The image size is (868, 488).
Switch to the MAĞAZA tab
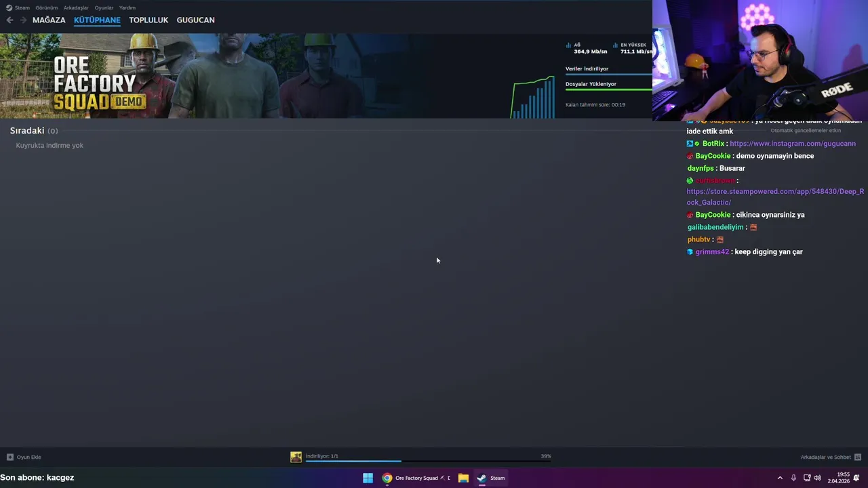click(x=49, y=20)
